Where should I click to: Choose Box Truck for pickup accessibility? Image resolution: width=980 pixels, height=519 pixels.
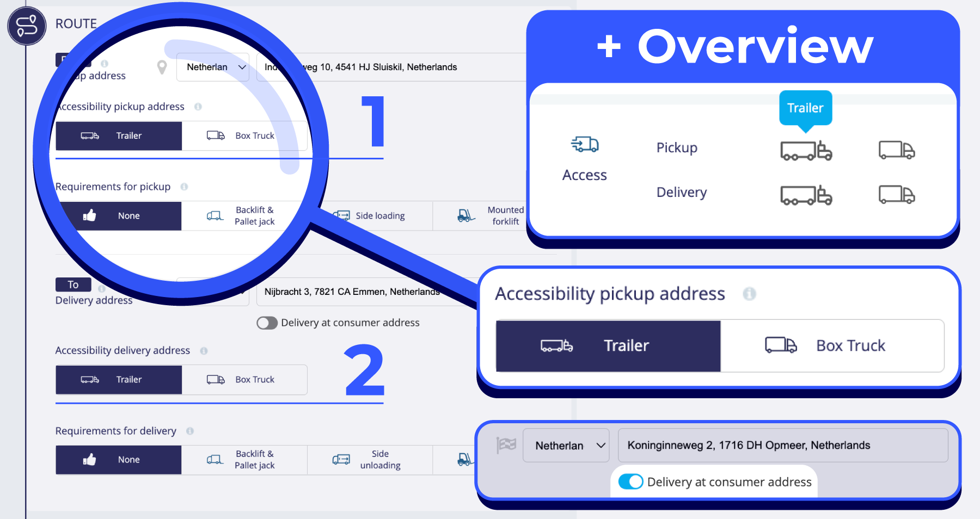(244, 136)
